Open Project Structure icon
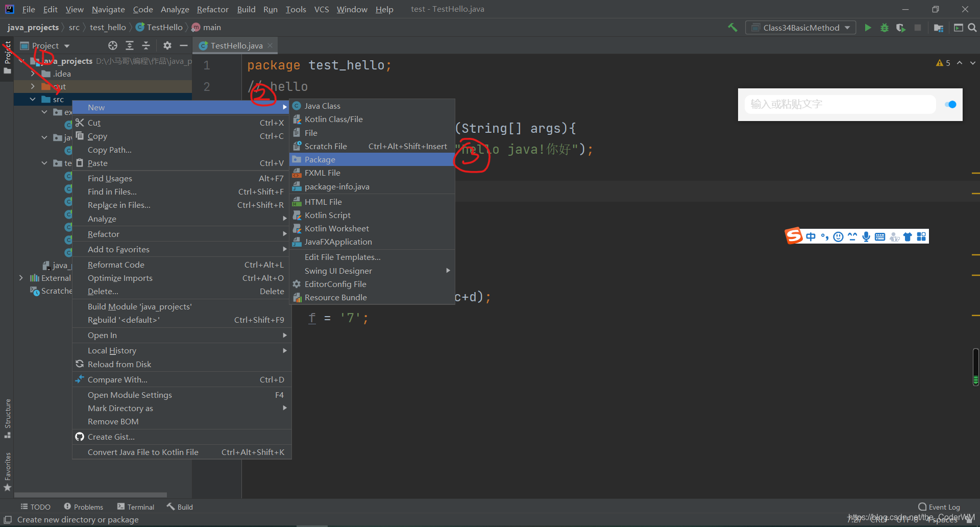The height and width of the screenshot is (527, 980). pos(939,28)
